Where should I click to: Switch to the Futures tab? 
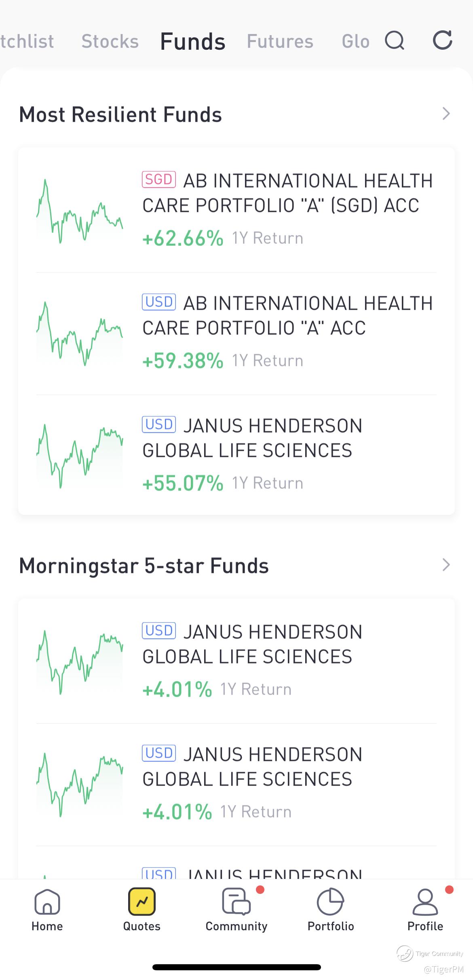pos(280,41)
